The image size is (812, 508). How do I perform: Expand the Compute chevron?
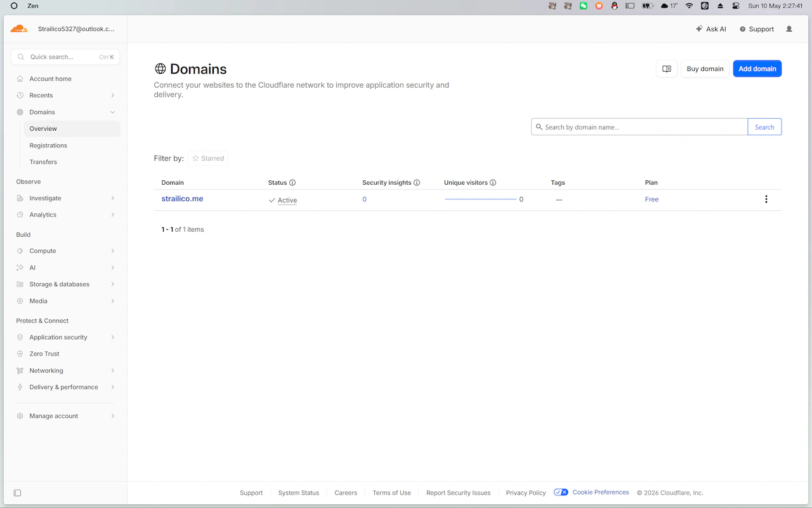tap(112, 251)
